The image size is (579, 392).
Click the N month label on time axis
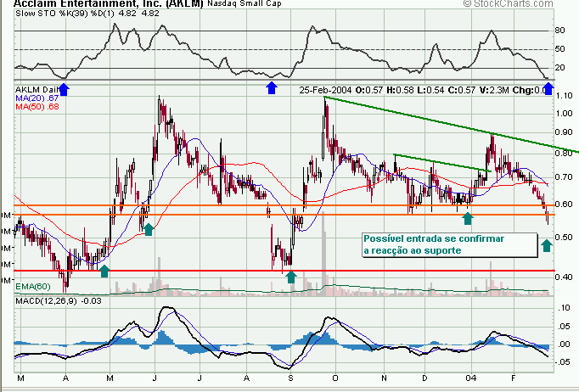384,378
